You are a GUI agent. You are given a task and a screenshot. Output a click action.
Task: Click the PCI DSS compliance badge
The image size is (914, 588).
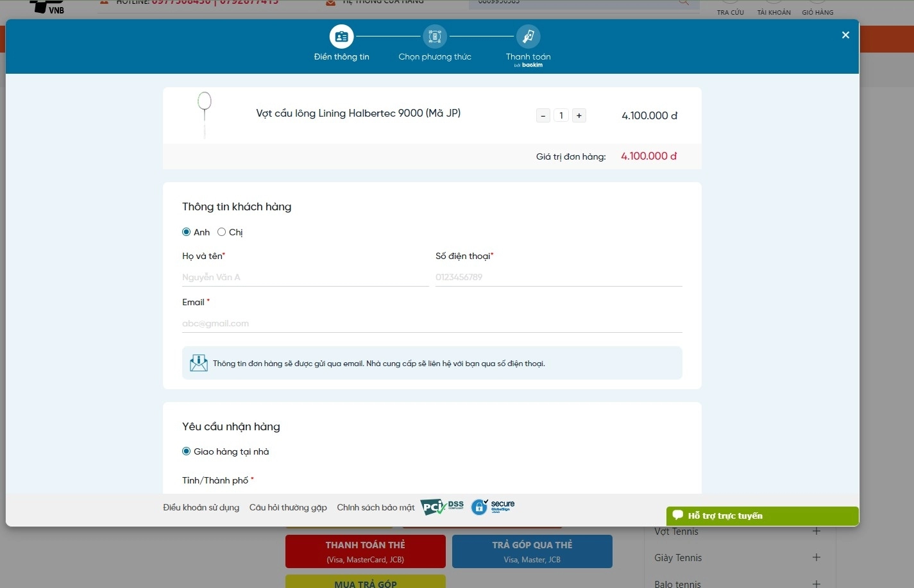[x=443, y=507]
